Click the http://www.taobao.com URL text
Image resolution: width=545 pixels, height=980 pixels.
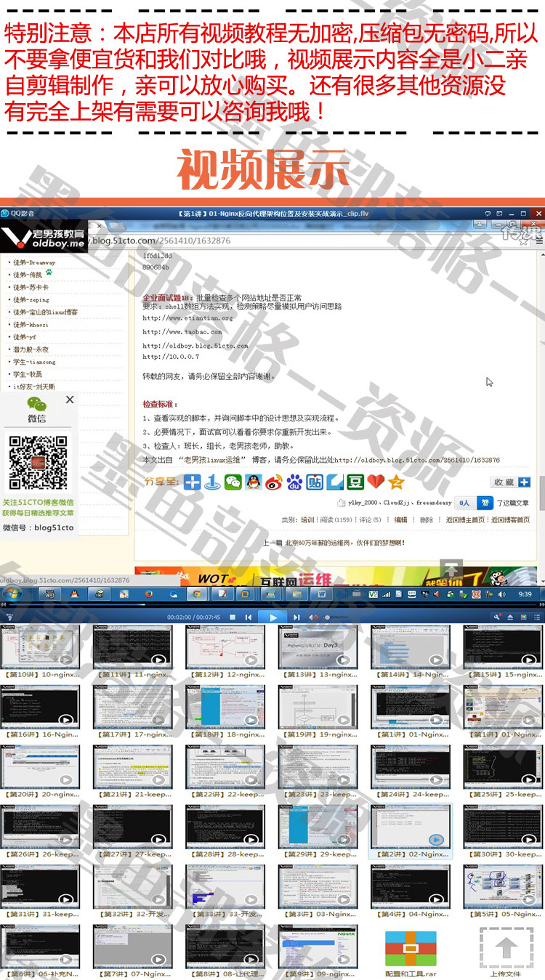tap(182, 332)
